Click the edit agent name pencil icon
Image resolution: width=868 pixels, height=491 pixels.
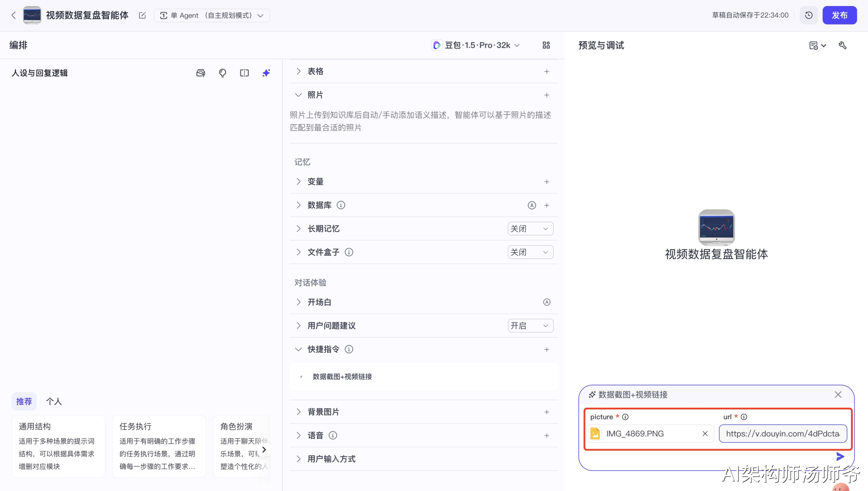(x=142, y=15)
